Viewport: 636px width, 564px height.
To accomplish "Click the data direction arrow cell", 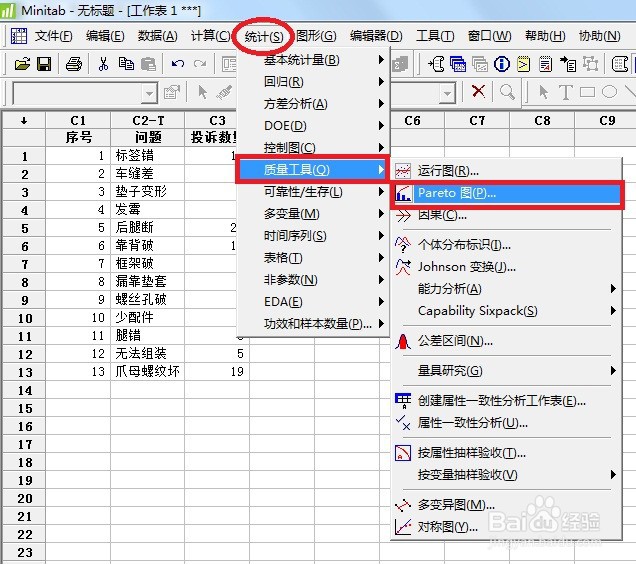I will (24, 121).
